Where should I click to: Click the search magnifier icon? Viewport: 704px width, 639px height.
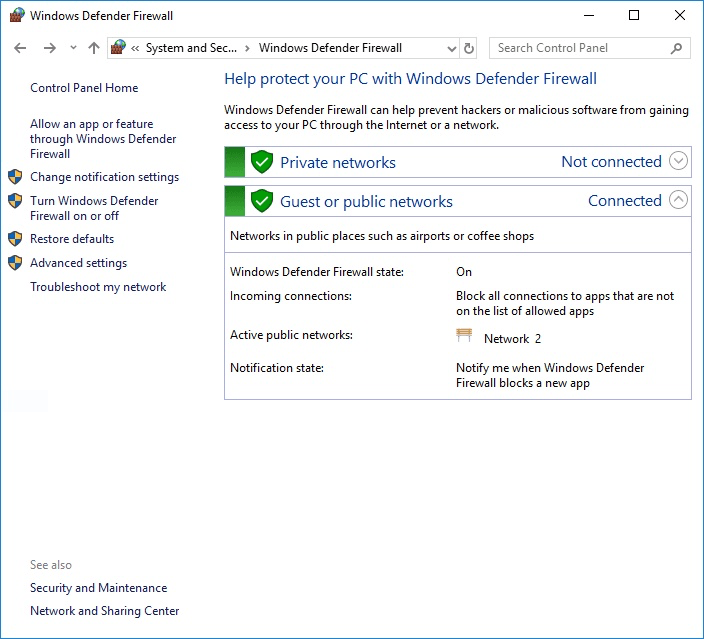[677, 48]
